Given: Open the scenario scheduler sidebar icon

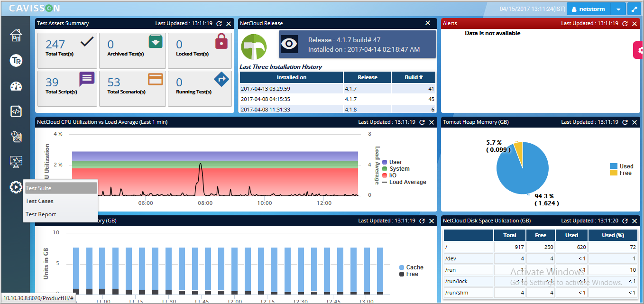Looking at the screenshot, I should (x=16, y=137).
